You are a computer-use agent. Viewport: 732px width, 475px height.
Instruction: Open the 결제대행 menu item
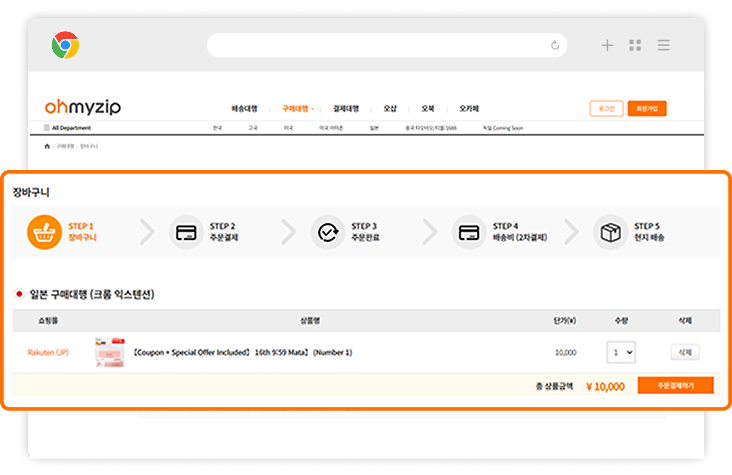[345, 108]
